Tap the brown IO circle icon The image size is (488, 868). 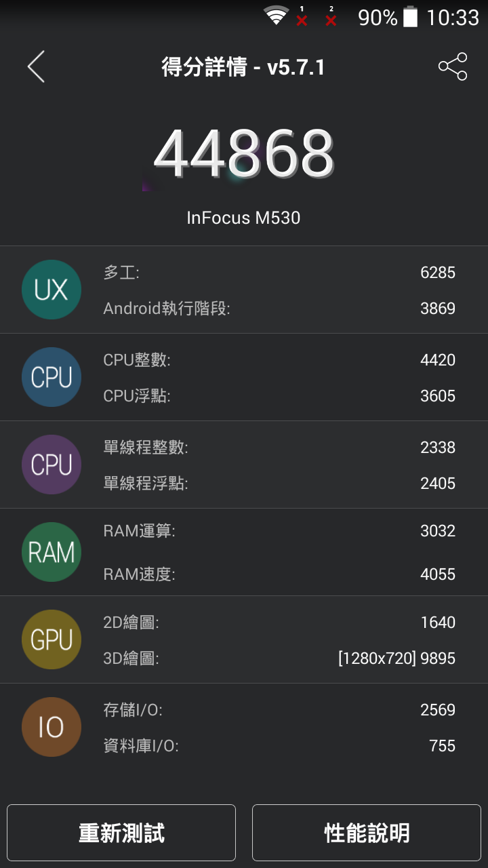pyautogui.click(x=52, y=727)
